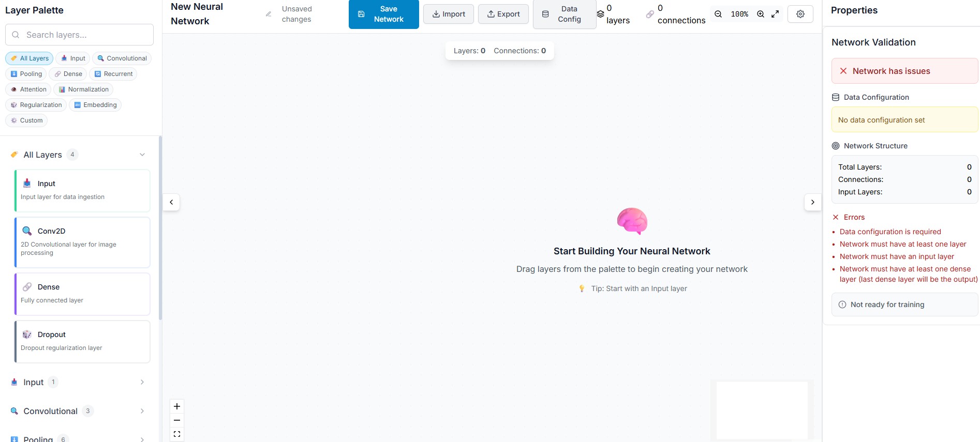Screen dimensions: 980x442
Task: Collapse the layer palette with left arrow
Action: click(171, 202)
